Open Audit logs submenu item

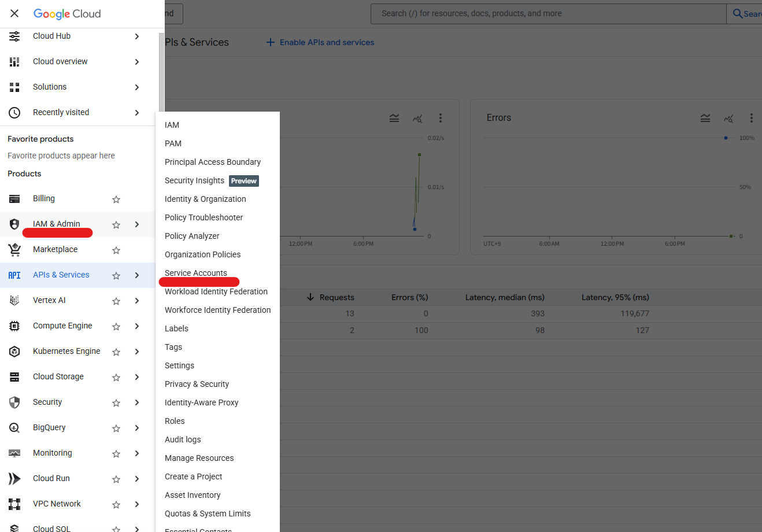click(183, 439)
